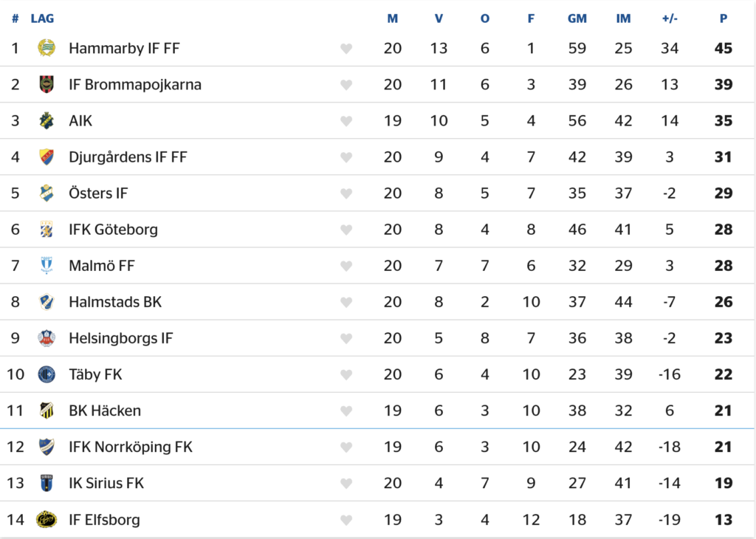The image size is (756, 539).
Task: Click the BK Häcken club crest
Action: [x=47, y=411]
